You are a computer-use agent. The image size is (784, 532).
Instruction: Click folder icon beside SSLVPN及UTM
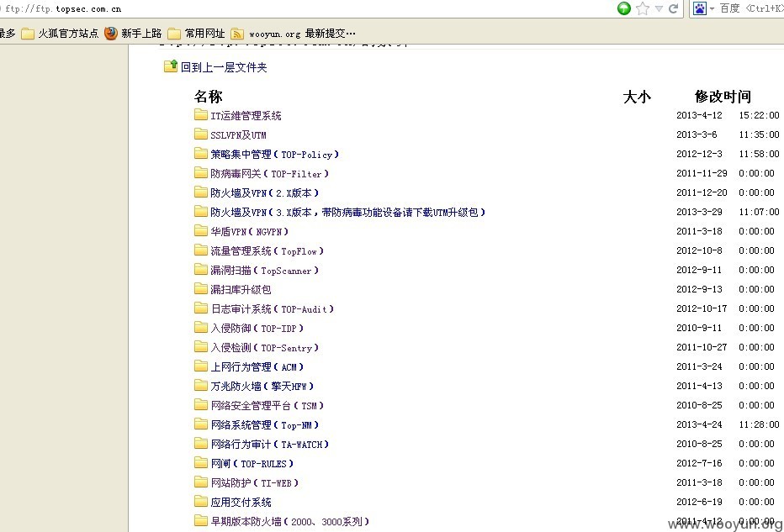click(201, 134)
